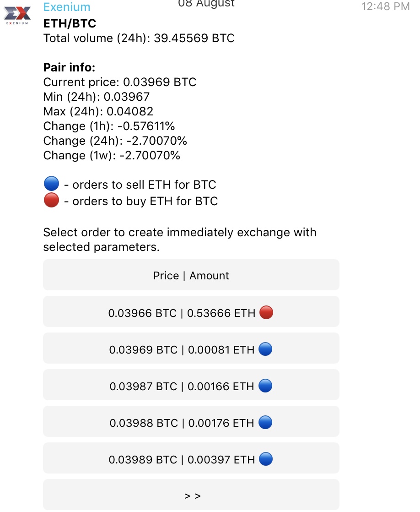This screenshot has height=512, width=420.
Task: Click red circle on 0.53666 ETH row
Action: point(266,312)
